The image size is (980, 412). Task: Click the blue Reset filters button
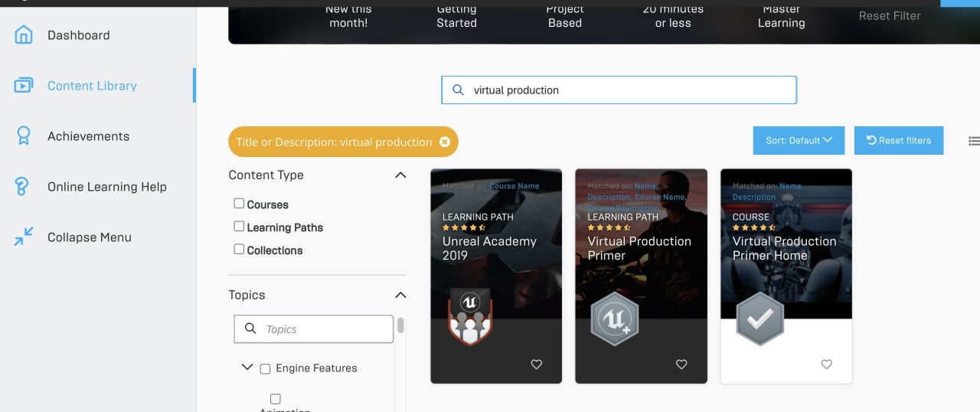(899, 140)
